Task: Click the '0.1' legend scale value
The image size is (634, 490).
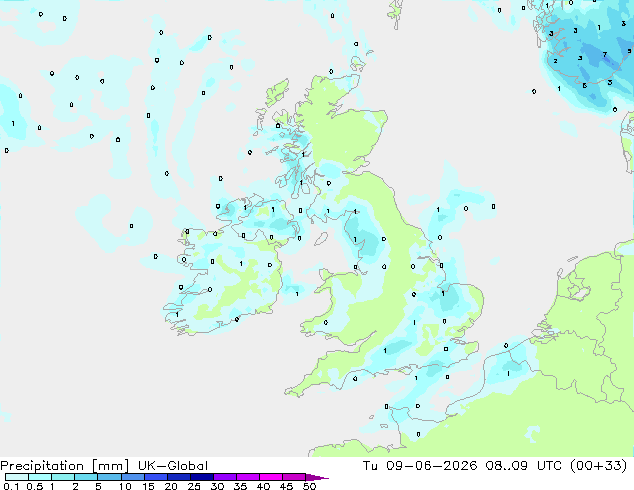Action: [x=11, y=486]
